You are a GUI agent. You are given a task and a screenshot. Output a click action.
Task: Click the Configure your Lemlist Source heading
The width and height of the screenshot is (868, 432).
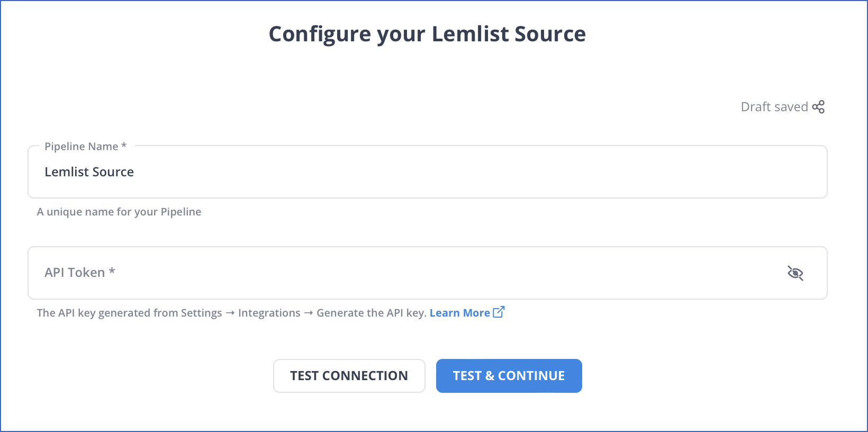click(x=427, y=33)
